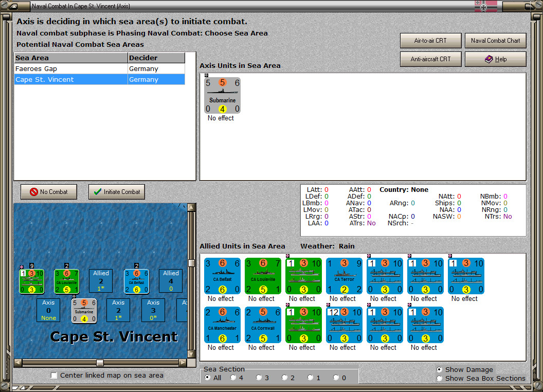Select Cape St. Vincent sea area row

tap(99, 79)
